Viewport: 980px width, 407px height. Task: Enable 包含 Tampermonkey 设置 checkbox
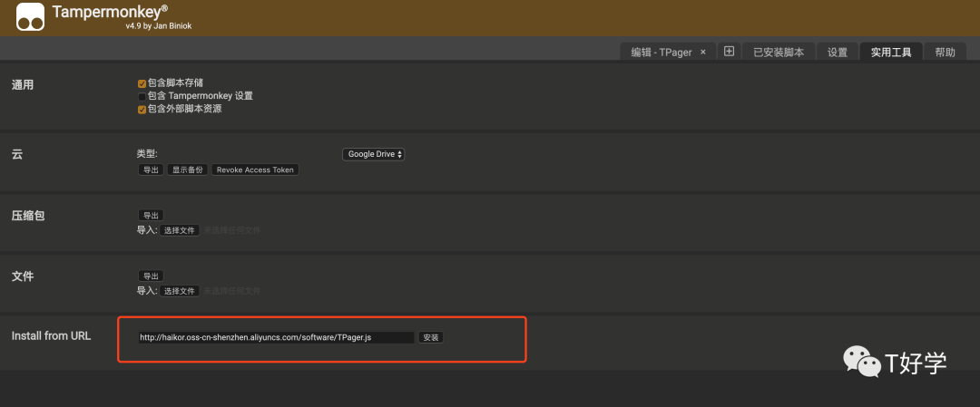point(142,96)
